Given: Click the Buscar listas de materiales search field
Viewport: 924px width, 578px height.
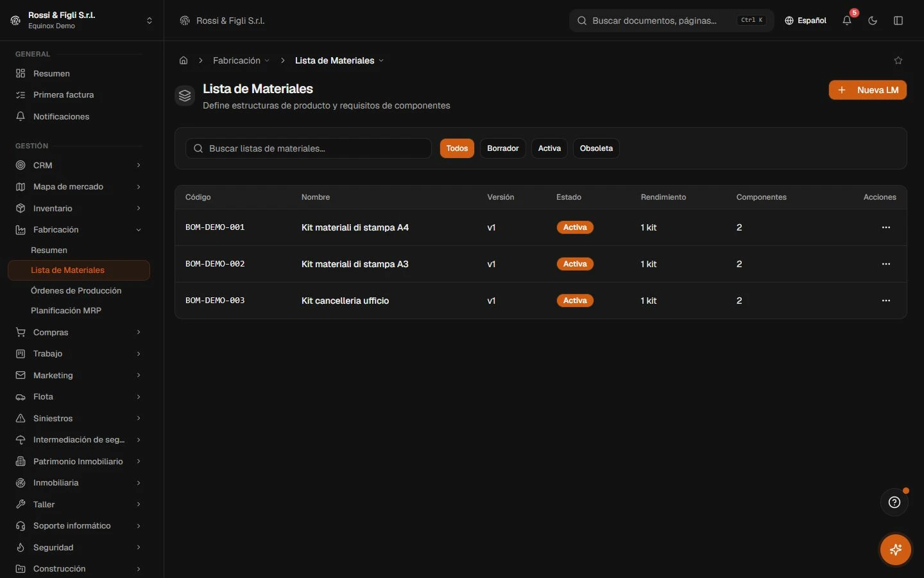Looking at the screenshot, I should click(x=309, y=148).
